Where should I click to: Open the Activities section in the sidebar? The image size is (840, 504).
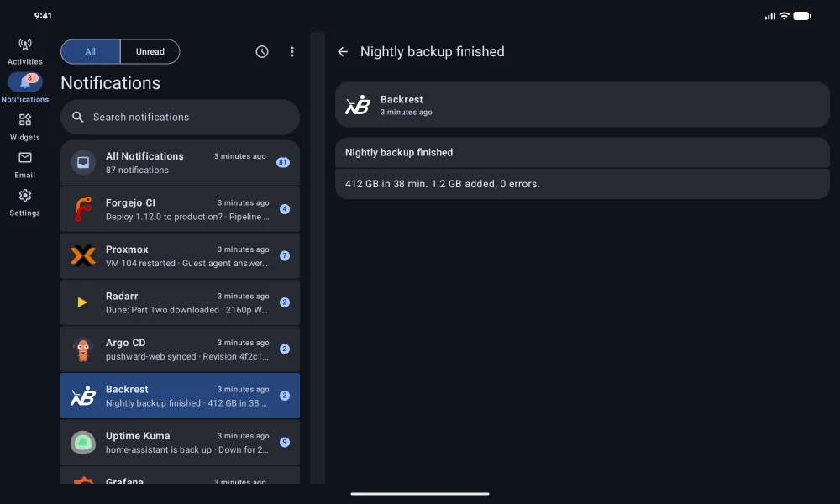click(24, 51)
